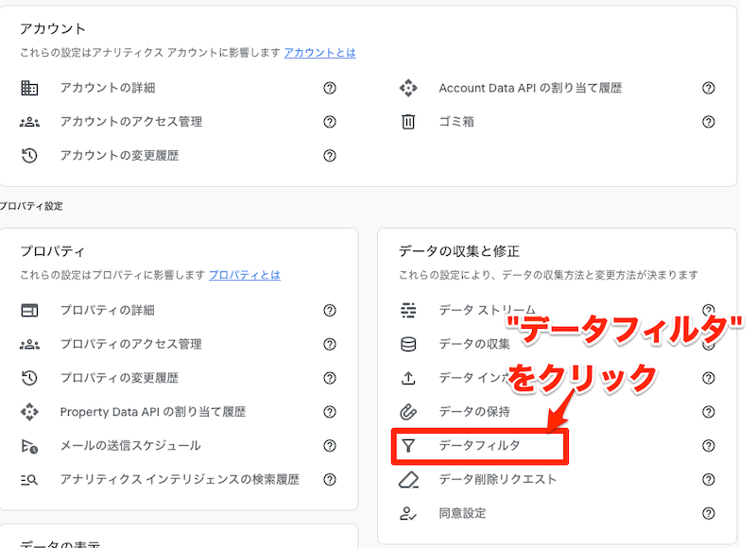The image size is (756, 548).
Task: Select Account Data API の割り当て履歴
Action: point(530,88)
